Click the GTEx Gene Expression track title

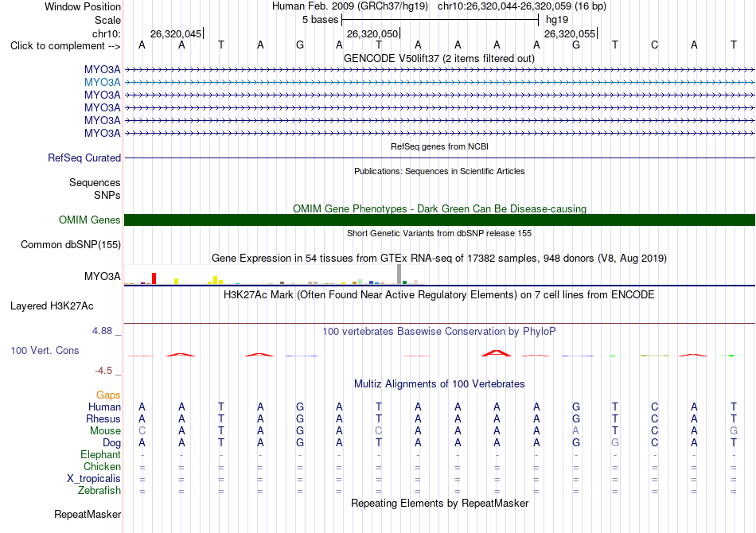click(x=439, y=259)
